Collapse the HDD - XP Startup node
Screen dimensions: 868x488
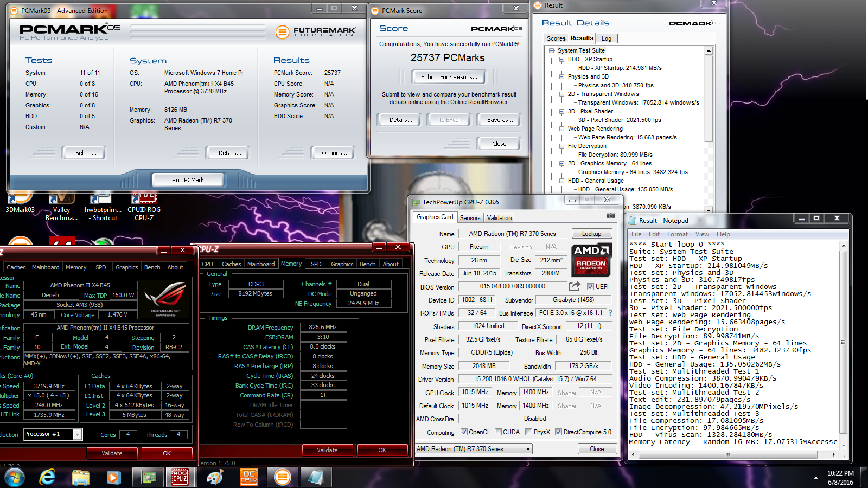coord(562,59)
